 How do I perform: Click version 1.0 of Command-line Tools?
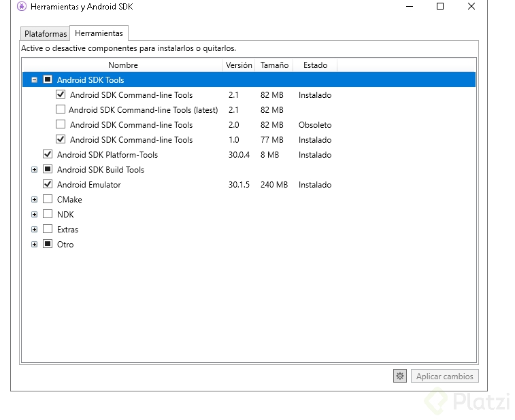coord(234,140)
